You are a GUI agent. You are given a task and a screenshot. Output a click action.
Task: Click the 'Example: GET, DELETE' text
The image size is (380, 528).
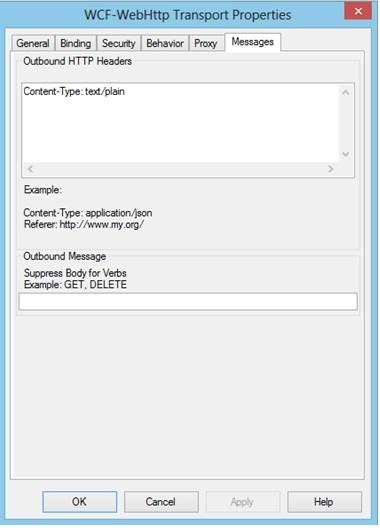[75, 285]
